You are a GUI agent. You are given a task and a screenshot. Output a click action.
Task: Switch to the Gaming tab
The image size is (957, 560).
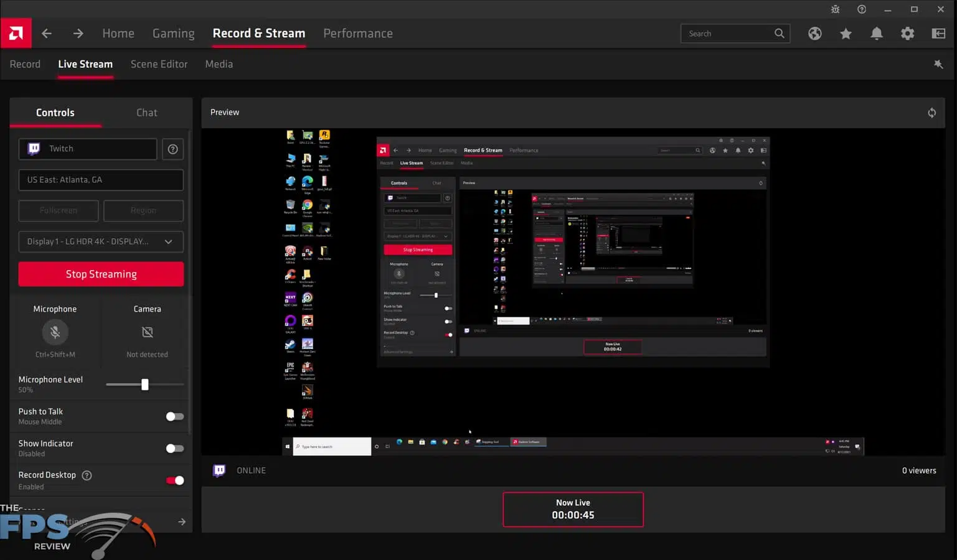point(174,34)
